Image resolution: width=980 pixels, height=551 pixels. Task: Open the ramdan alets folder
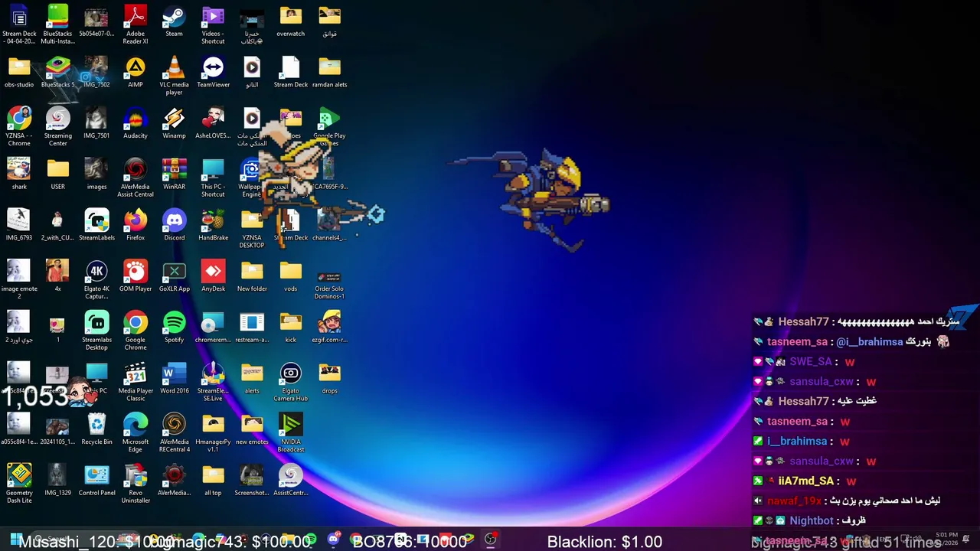point(329,72)
